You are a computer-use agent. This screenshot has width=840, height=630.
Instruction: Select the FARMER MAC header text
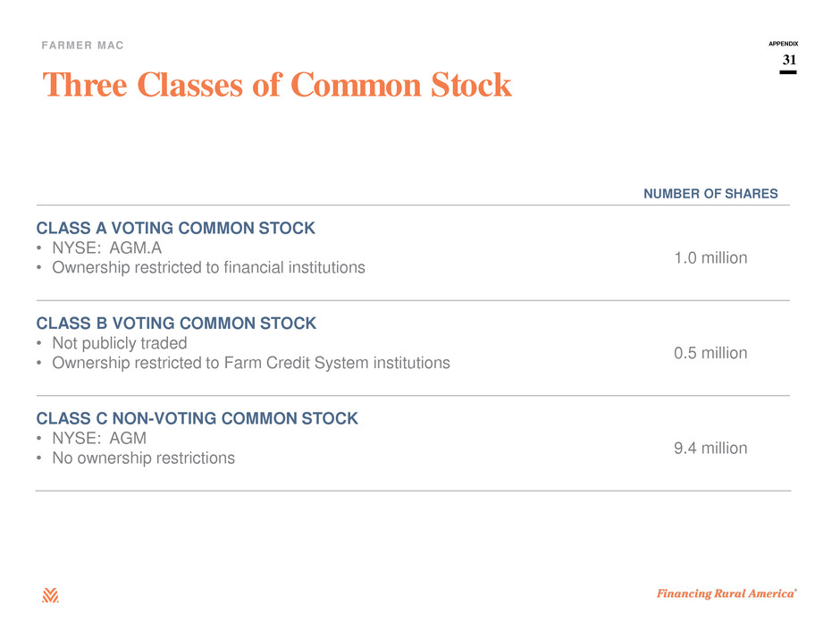point(82,46)
